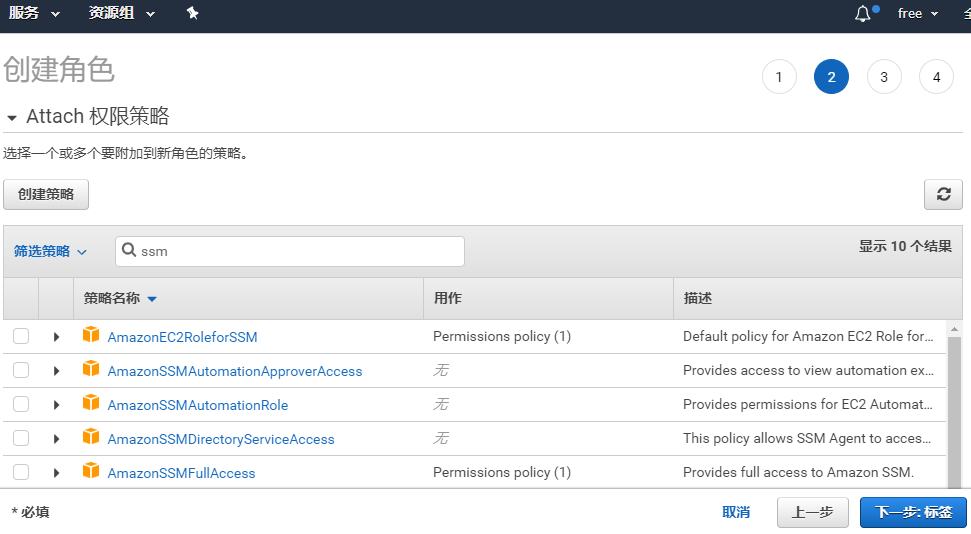This screenshot has height=534, width=971.
Task: Click the policy list scrollbar
Action: click(x=954, y=412)
